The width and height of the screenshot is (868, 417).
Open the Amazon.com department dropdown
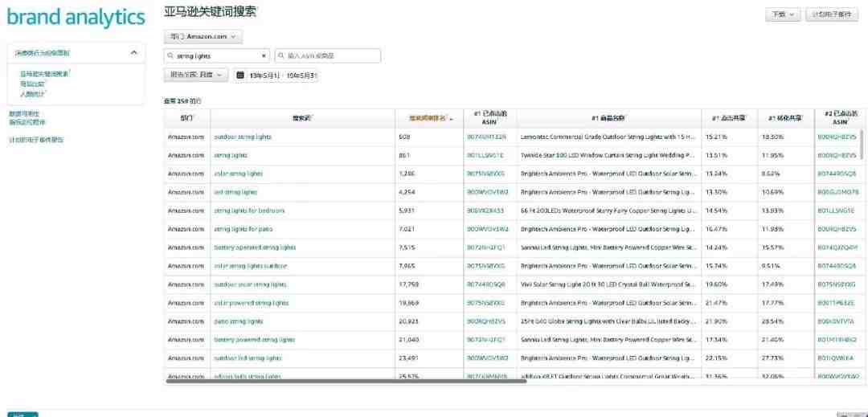(203, 36)
